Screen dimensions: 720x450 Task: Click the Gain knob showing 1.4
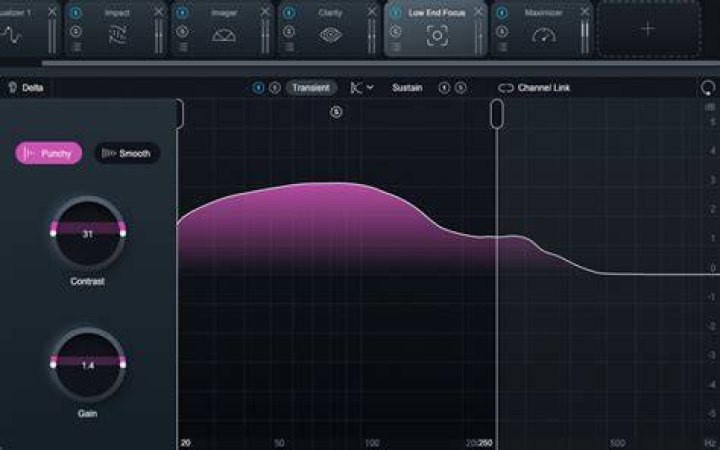(88, 365)
